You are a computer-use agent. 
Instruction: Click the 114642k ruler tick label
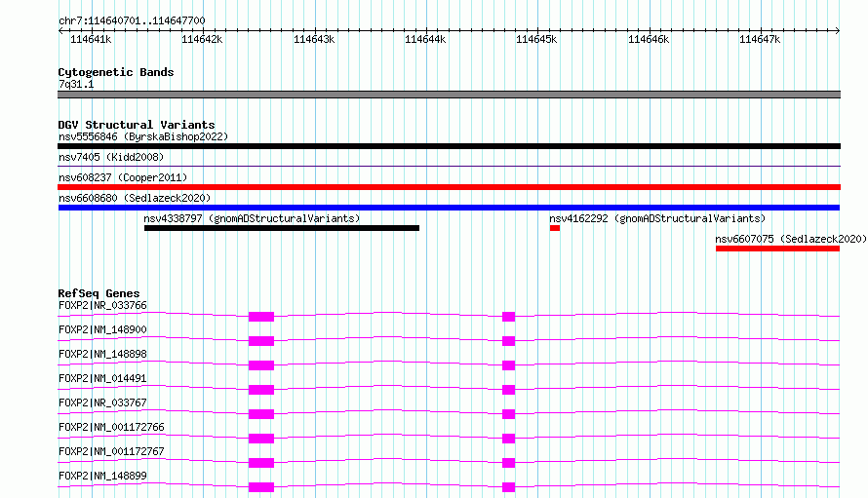[202, 39]
